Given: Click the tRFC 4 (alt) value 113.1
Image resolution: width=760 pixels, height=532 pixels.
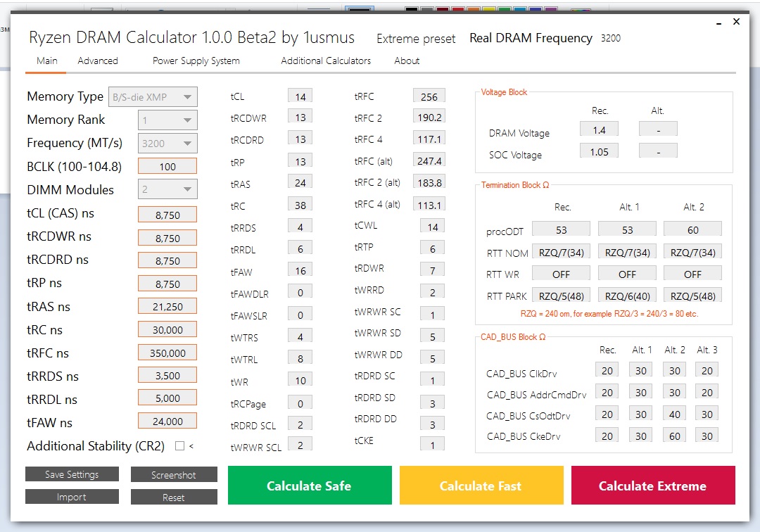Looking at the screenshot, I should point(429,205).
